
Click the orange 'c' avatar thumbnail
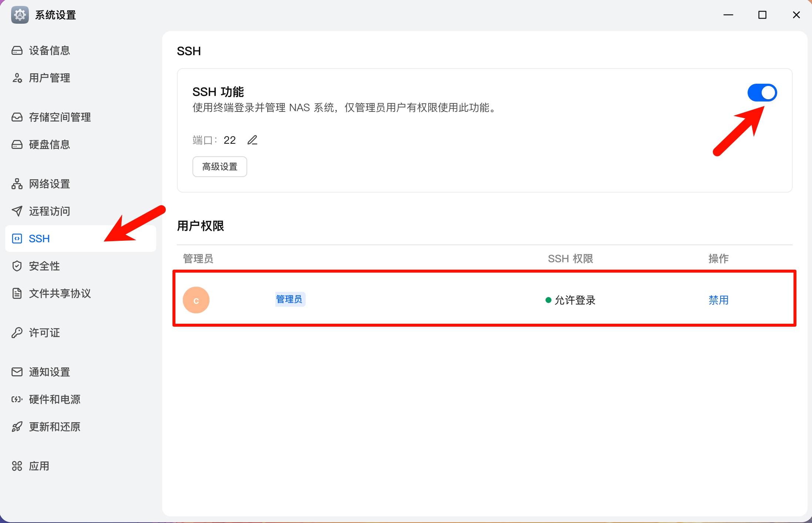(x=196, y=300)
